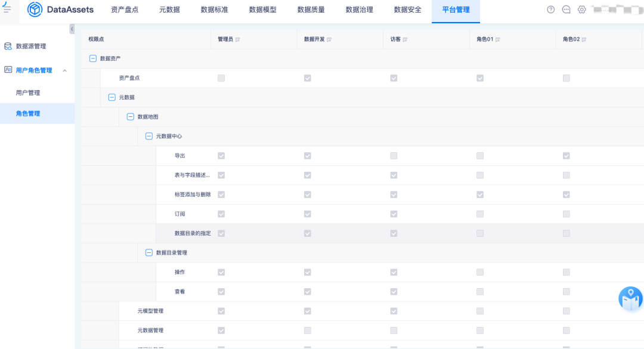This screenshot has height=349, width=644.
Task: Edit the 角色02 role name
Action: point(584,39)
